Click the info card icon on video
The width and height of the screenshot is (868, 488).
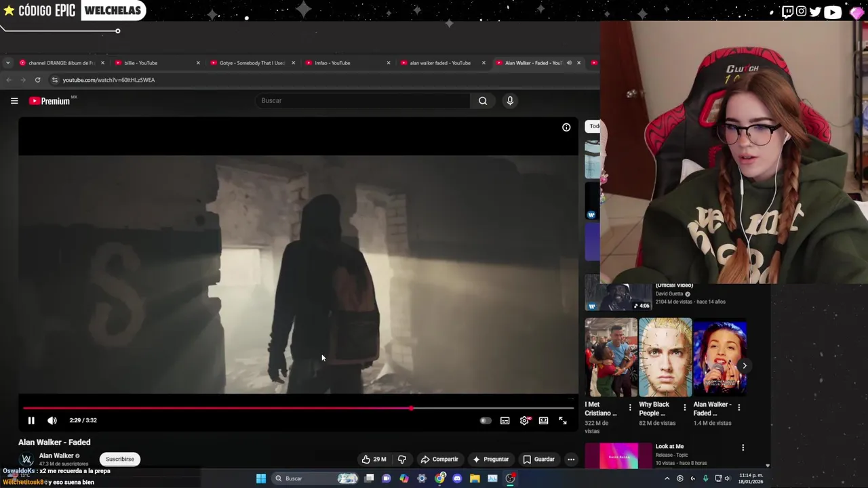pos(566,127)
